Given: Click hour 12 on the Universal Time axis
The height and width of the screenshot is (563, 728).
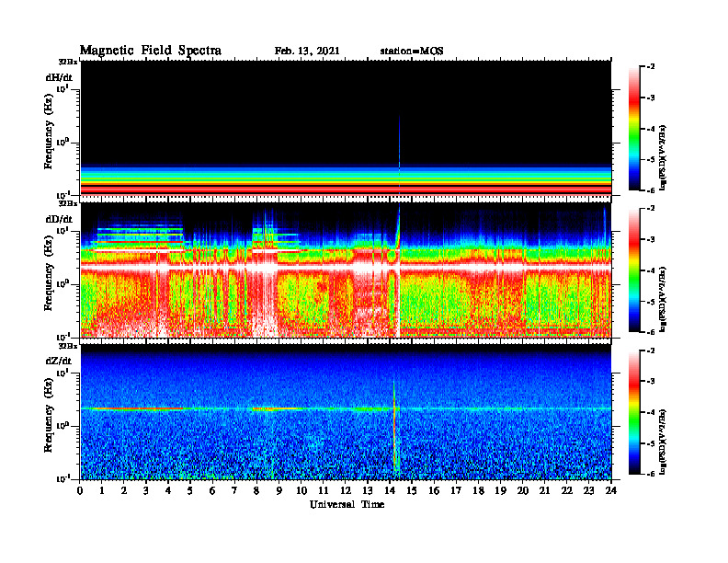Looking at the screenshot, I should pos(346,490).
